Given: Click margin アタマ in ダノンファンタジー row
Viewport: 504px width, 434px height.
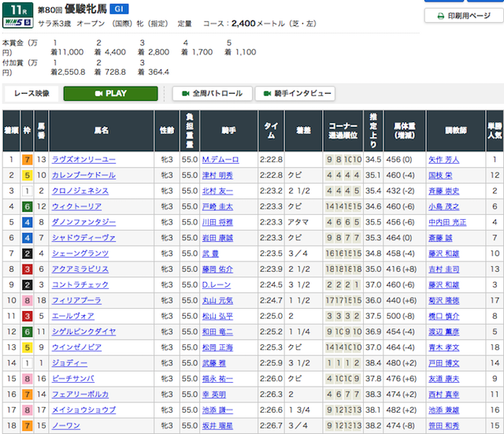Looking at the screenshot, I should tap(298, 222).
